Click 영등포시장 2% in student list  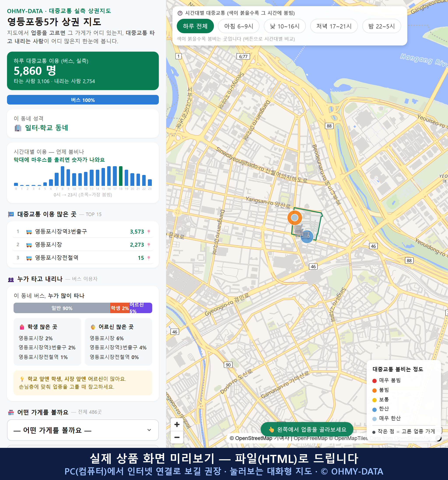[x=35, y=338]
